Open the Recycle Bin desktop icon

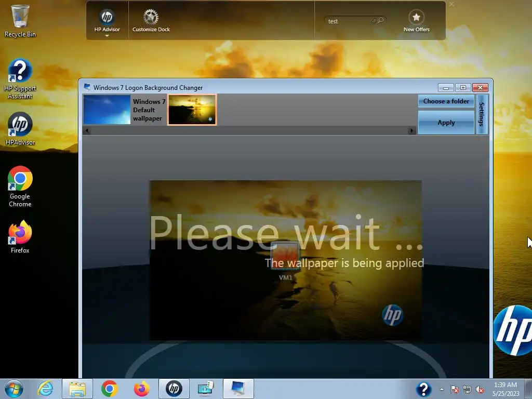(x=20, y=20)
